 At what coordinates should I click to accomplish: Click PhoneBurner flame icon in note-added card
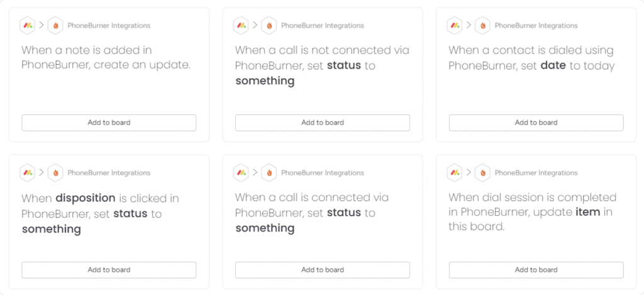pyautogui.click(x=55, y=25)
